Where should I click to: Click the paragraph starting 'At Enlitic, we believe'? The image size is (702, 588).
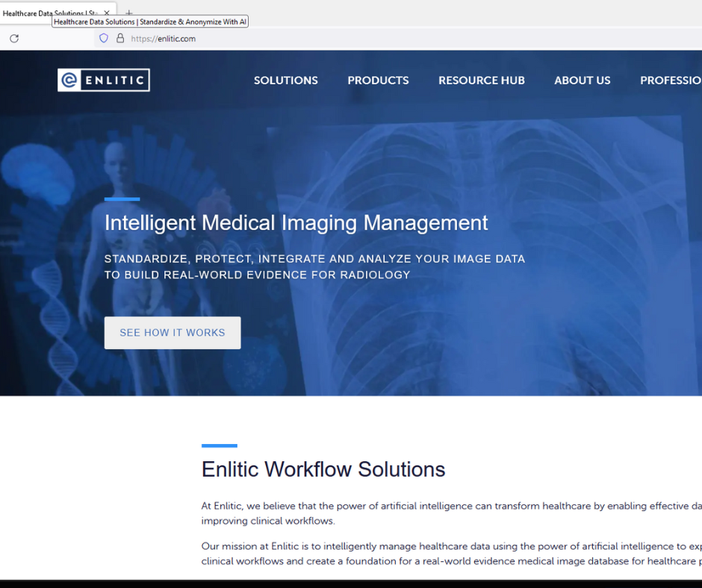[x=451, y=513]
